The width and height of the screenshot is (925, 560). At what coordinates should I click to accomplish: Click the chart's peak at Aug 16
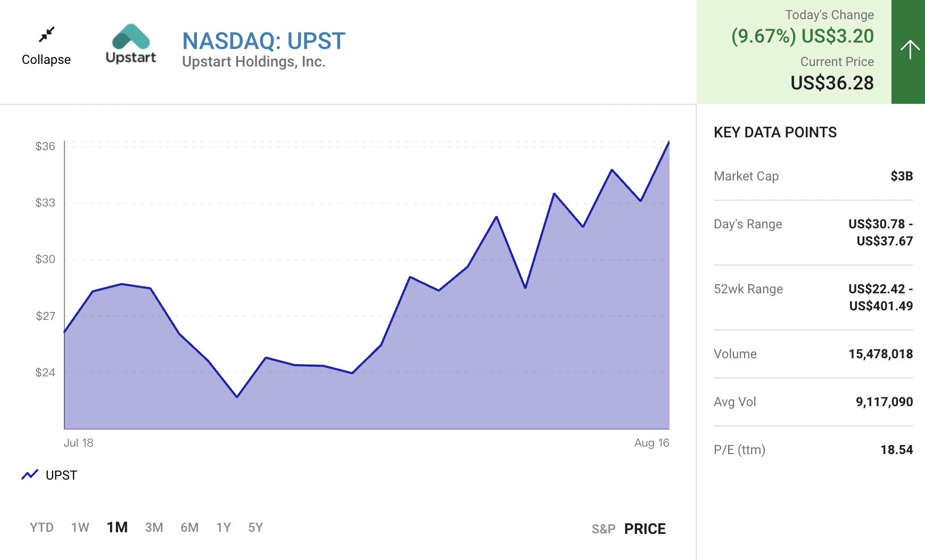(668, 142)
